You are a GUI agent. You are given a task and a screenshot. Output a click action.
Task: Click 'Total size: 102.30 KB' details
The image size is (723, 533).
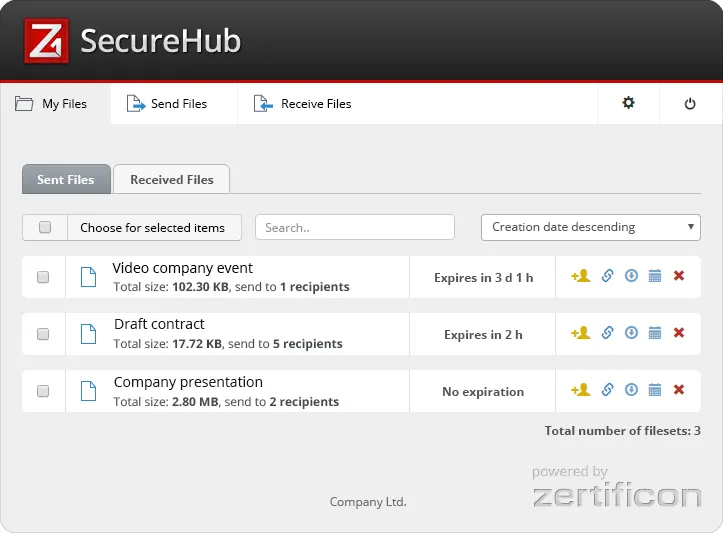[x=231, y=287]
